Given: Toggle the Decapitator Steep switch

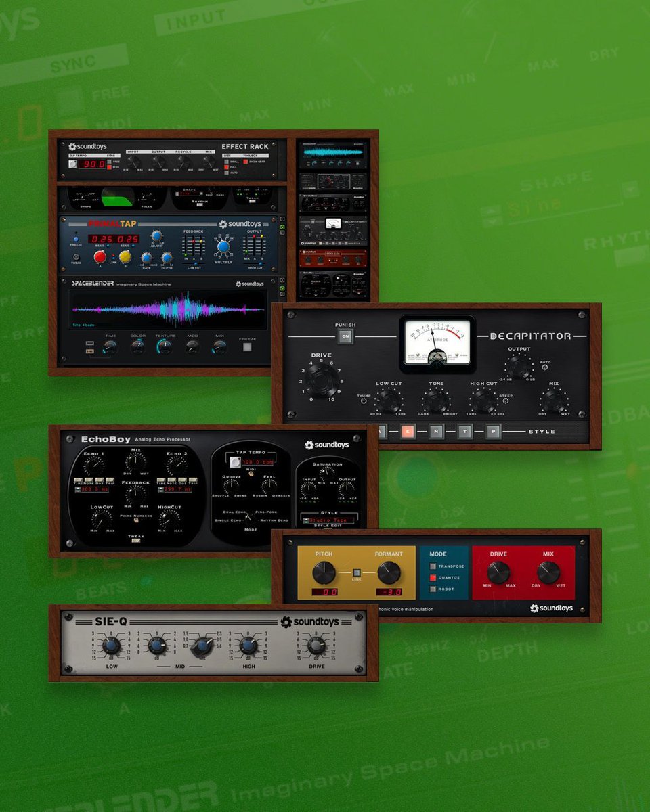Looking at the screenshot, I should 506,400.
